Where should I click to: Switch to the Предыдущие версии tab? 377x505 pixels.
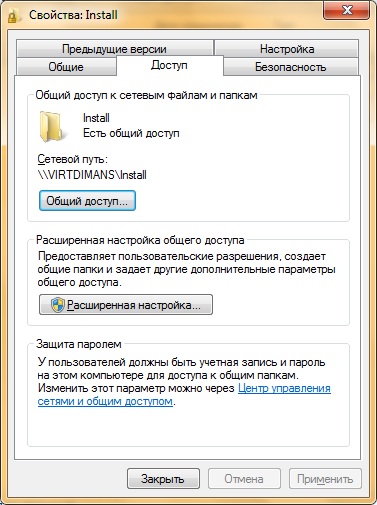point(115,49)
